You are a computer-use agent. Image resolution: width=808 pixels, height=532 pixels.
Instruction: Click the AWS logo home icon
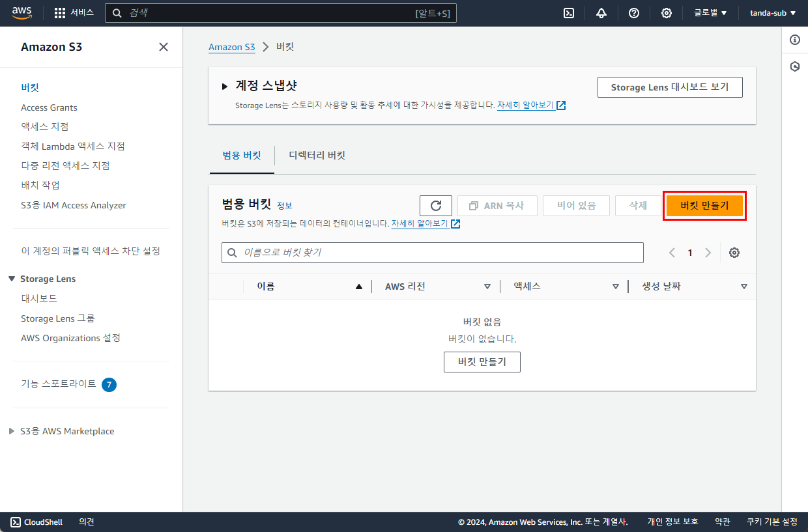pyautogui.click(x=21, y=13)
